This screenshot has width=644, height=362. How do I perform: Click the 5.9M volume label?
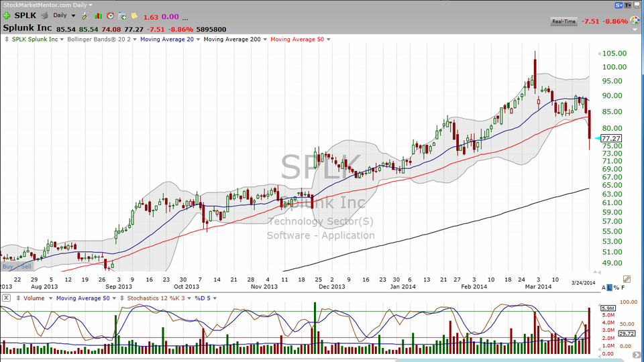tap(608, 308)
